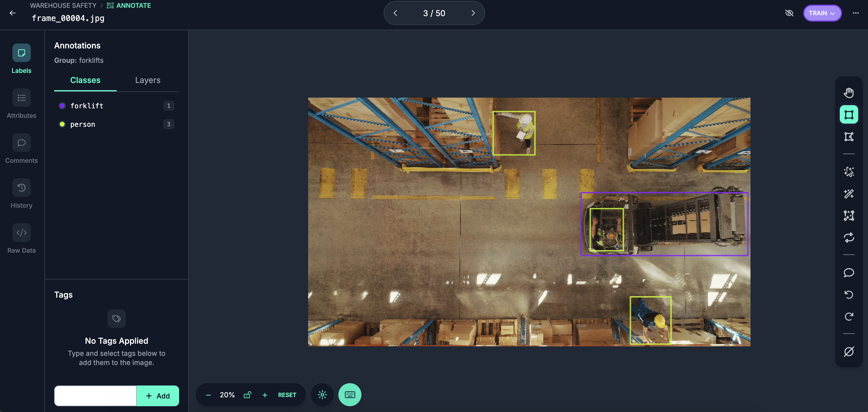Open the History panel
The height and width of the screenshot is (412, 868).
21,188
